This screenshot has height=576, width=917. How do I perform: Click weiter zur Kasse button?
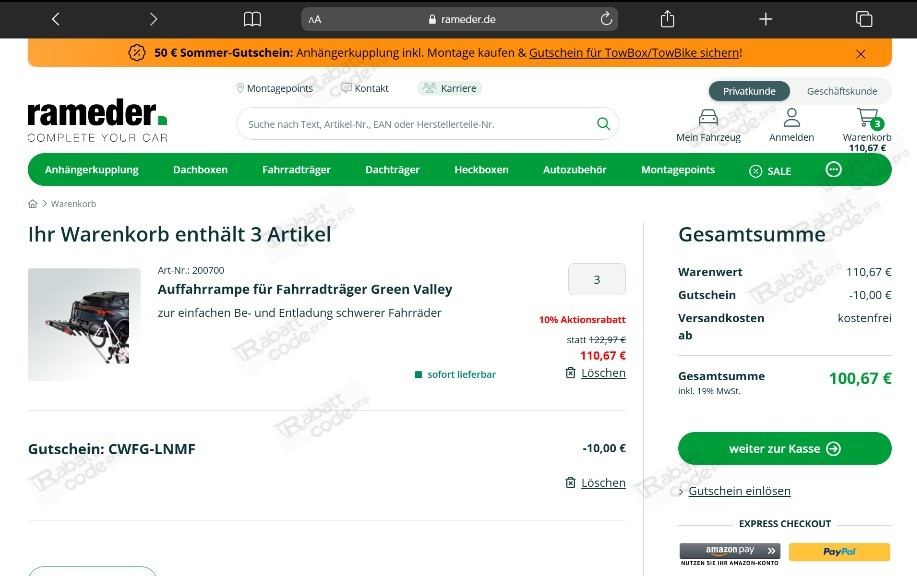[785, 449]
